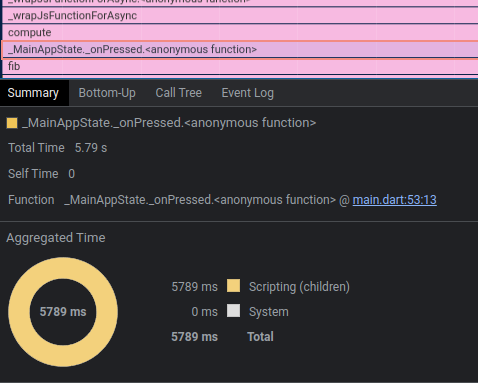Screen dimensions: 478x383
Task: Click the 5789 ms Scripting value
Action: 194,287
